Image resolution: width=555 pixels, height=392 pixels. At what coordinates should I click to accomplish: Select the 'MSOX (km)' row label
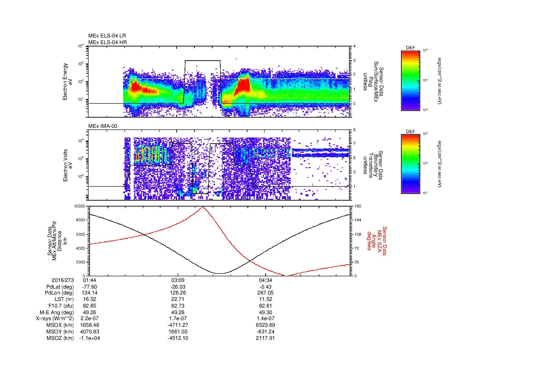pos(61,325)
